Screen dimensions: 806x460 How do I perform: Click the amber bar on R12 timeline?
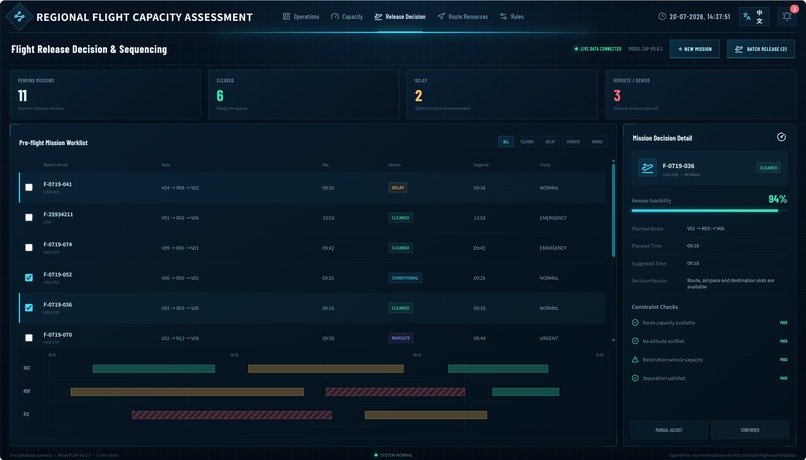[x=426, y=415]
